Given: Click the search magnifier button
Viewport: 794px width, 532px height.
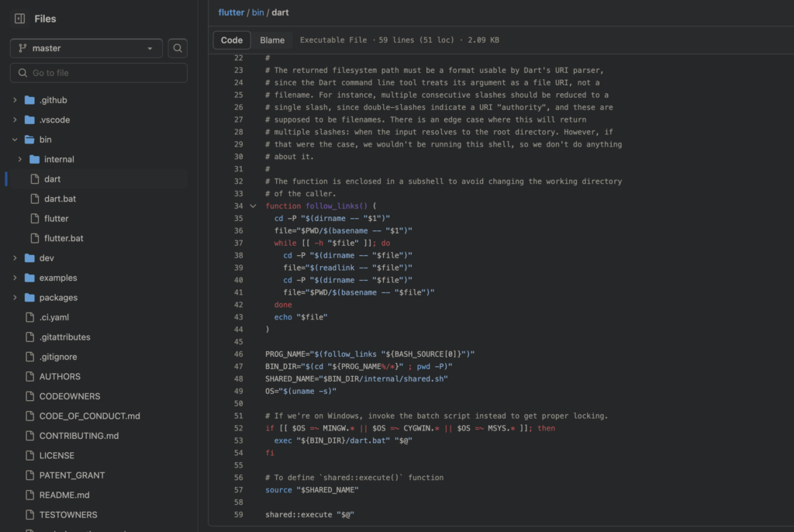Looking at the screenshot, I should click(178, 48).
